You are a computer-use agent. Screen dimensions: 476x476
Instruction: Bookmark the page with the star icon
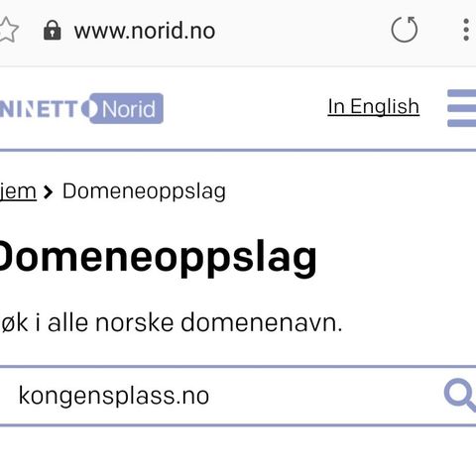coord(9,30)
